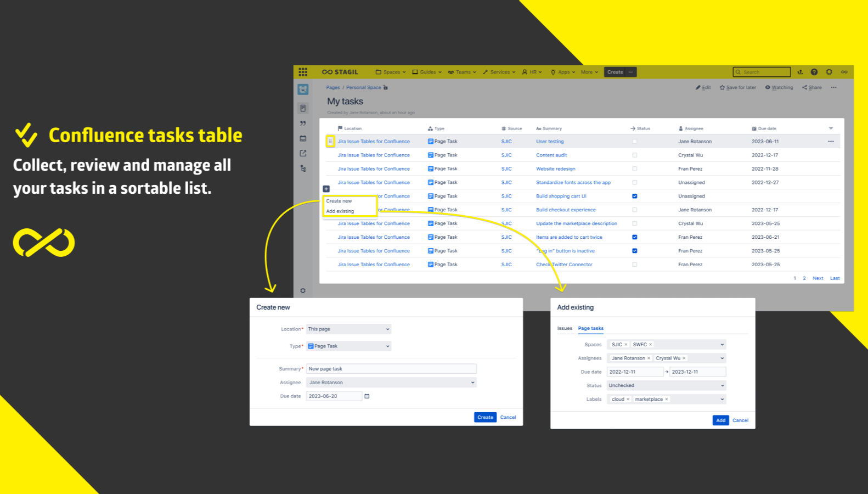
Task: Open the Due date calendar picker icon
Action: 367,396
